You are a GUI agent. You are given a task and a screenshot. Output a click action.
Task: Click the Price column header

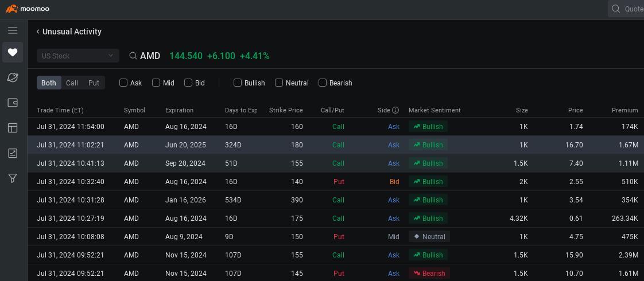(x=576, y=110)
